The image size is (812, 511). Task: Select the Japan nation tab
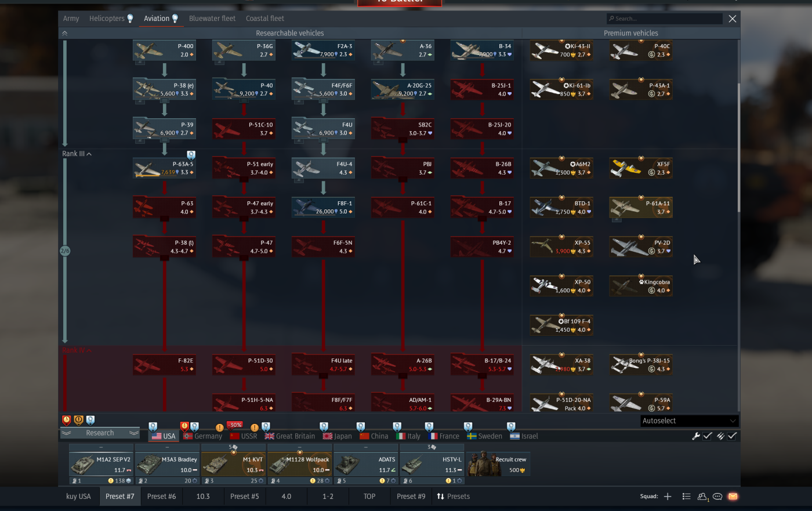(338, 436)
